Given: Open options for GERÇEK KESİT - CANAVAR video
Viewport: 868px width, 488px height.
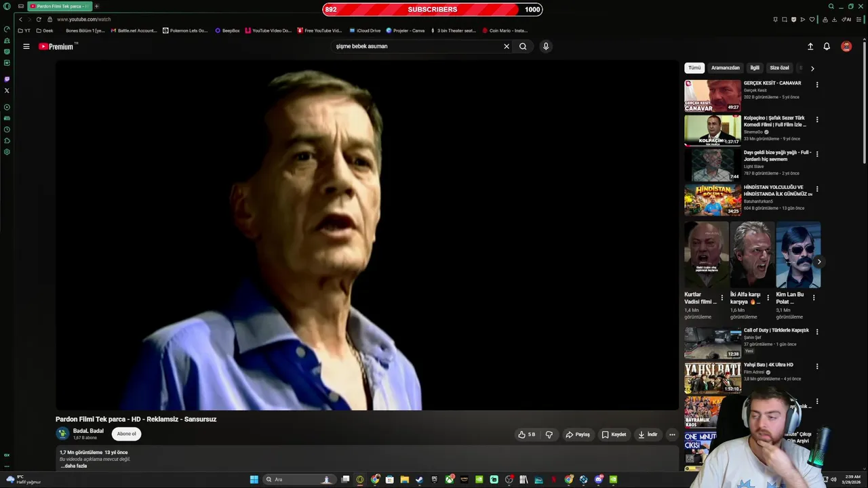Looking at the screenshot, I should pyautogui.click(x=817, y=85).
